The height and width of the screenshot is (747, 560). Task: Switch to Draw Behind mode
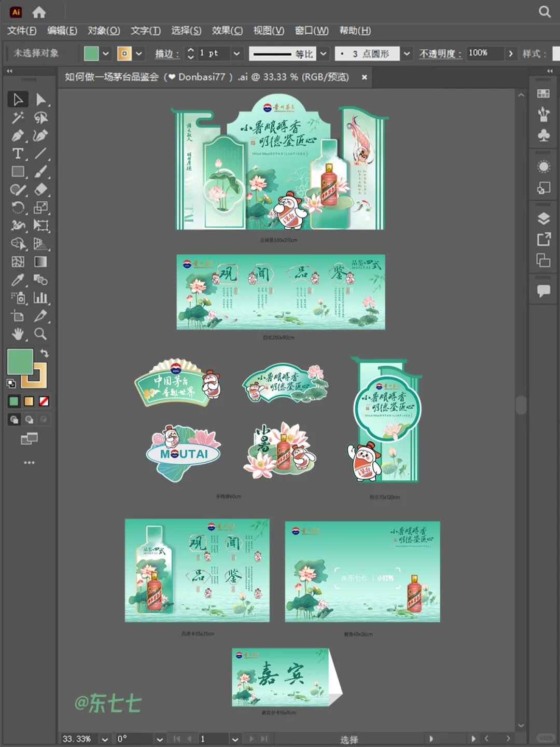tap(29, 420)
